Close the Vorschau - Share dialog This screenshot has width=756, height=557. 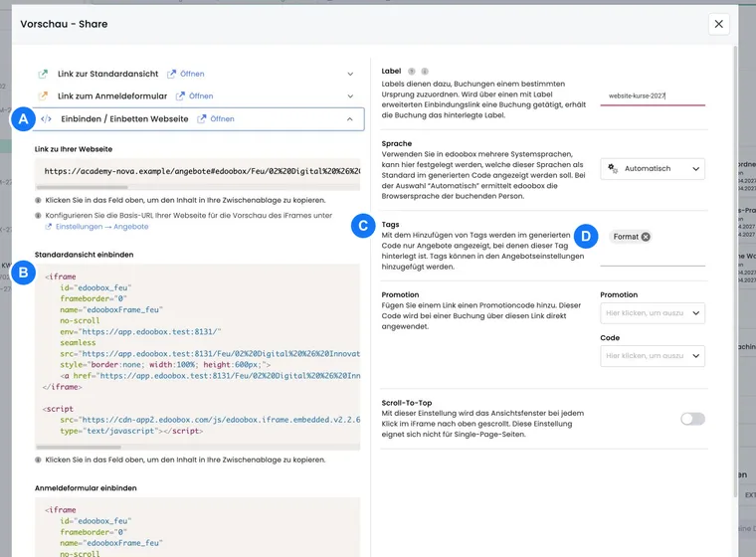tap(718, 24)
